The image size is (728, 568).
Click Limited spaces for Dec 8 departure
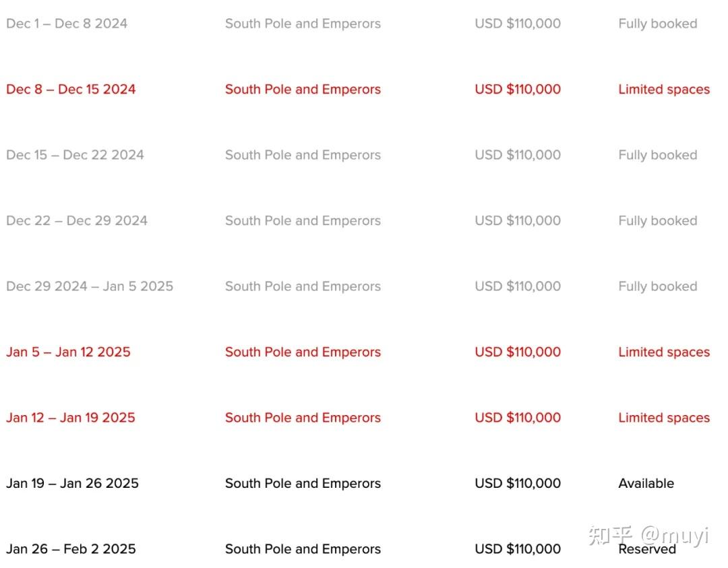664,89
